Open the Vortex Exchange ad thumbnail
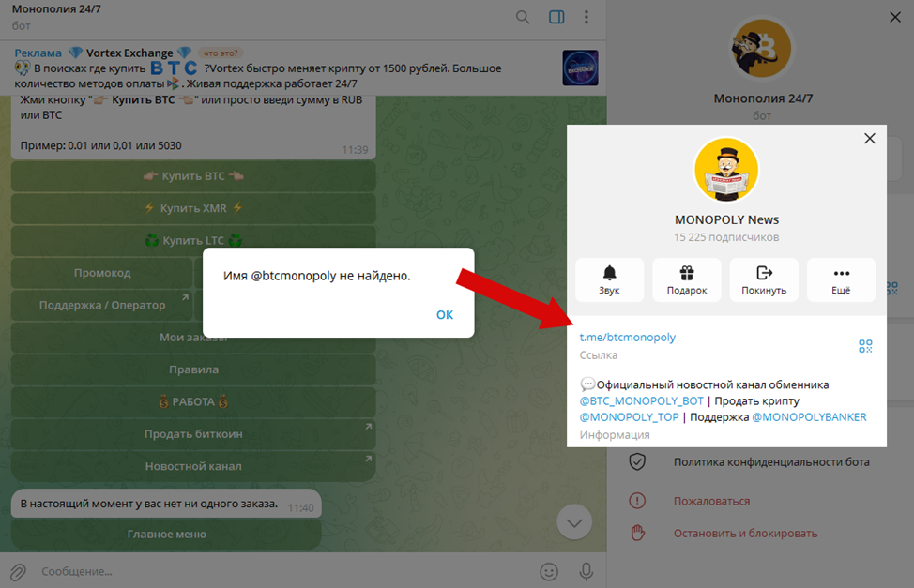 (x=580, y=68)
